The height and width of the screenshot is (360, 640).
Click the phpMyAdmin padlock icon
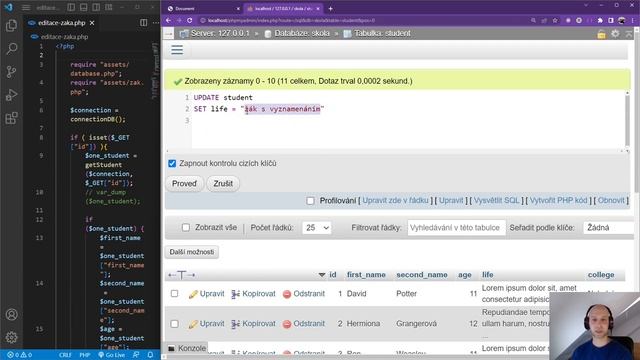[601, 34]
